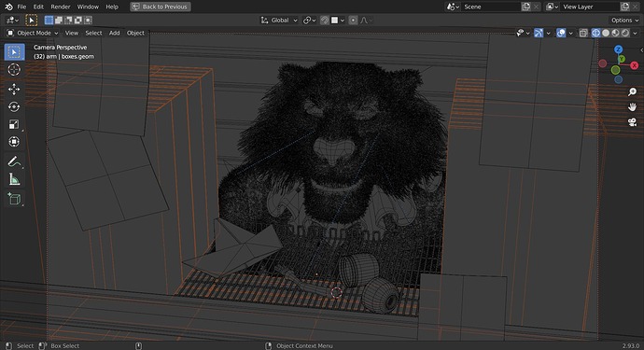Open the viewport Object menu
Image resolution: width=644 pixels, height=350 pixels.
(x=135, y=33)
